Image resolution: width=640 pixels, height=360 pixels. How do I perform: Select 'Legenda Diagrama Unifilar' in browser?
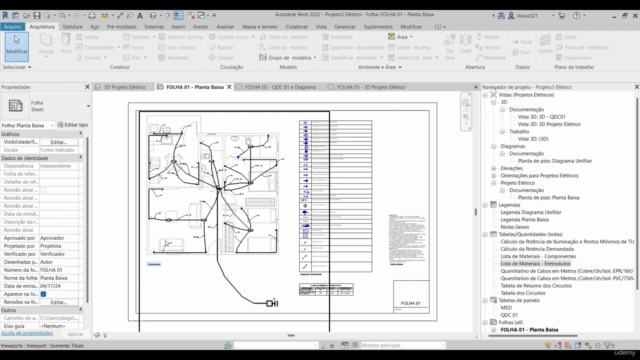531,212
